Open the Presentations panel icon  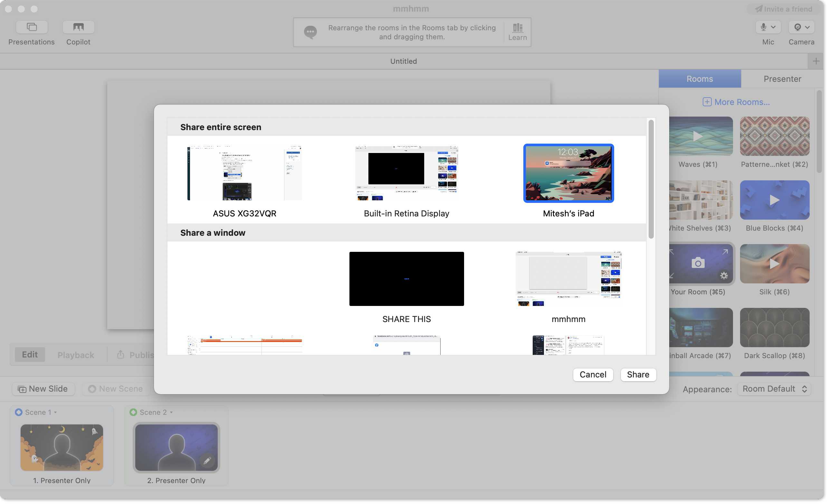click(x=32, y=27)
